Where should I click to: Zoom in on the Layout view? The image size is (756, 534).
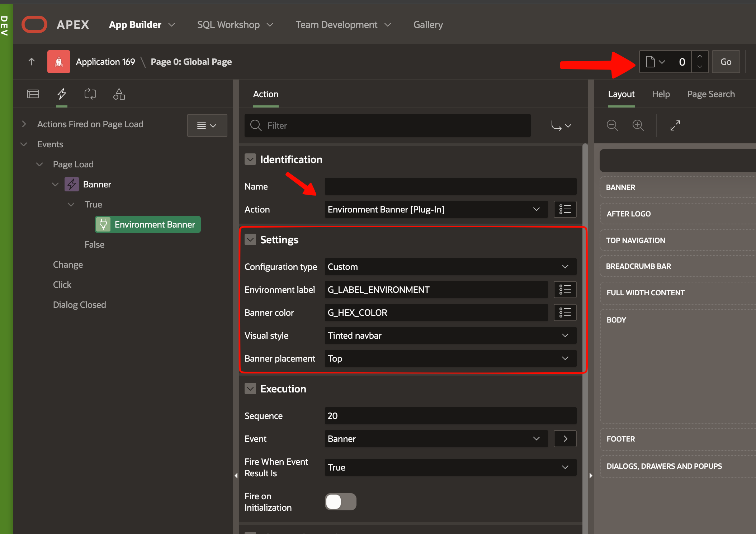[x=639, y=125]
